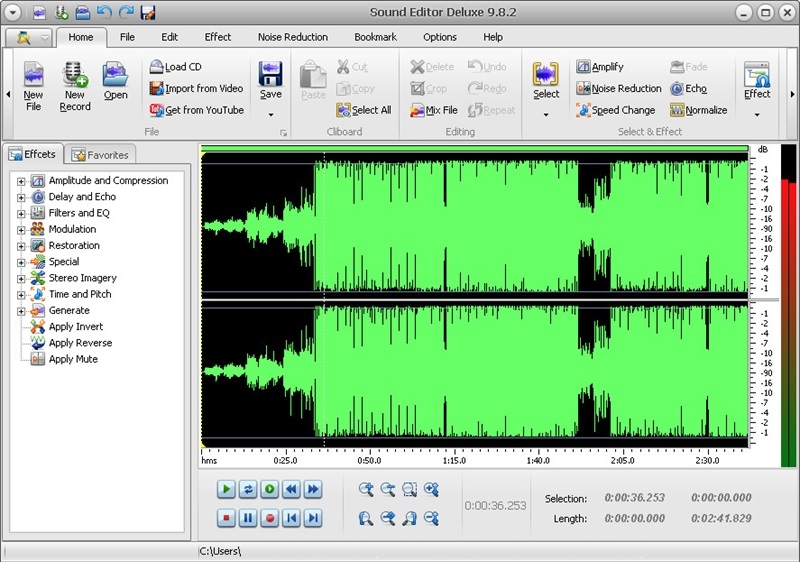Click the zoom to selection icon

[x=409, y=490]
